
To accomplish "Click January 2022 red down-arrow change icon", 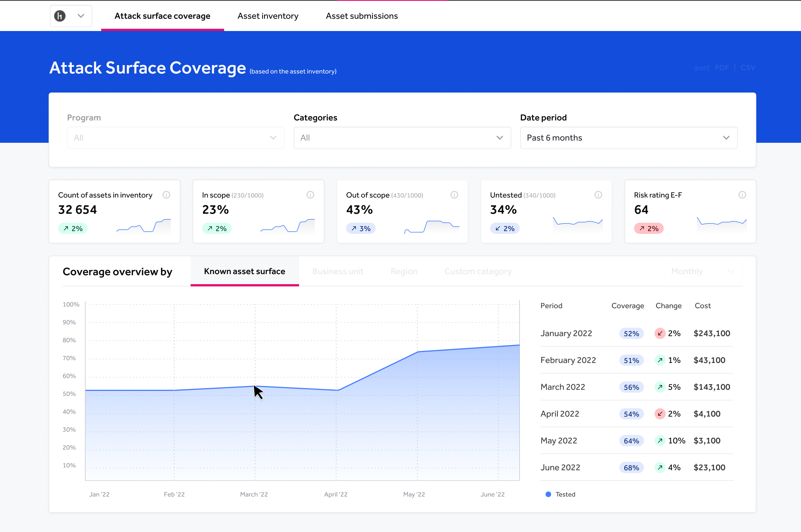I will (x=660, y=334).
